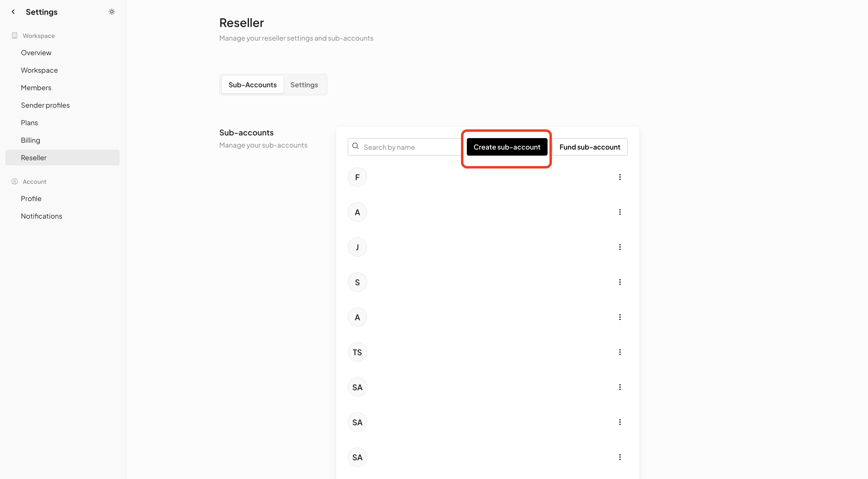Click the F sub-account avatar
Image resolution: width=868 pixels, height=479 pixels.
click(357, 177)
